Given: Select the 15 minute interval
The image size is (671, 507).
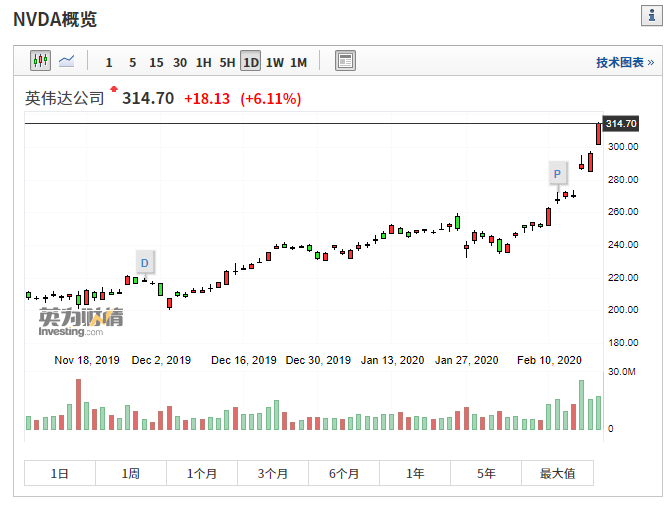Looking at the screenshot, I should click(156, 63).
